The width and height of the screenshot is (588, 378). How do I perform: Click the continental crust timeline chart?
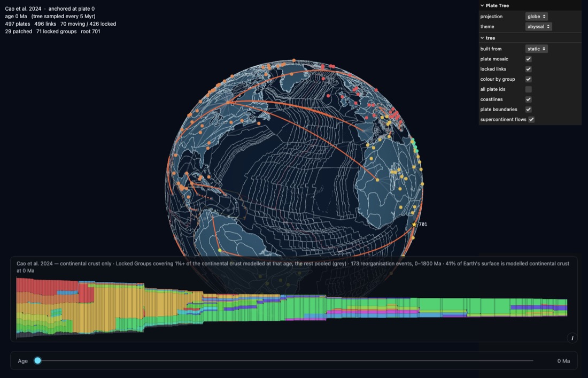tap(292, 307)
